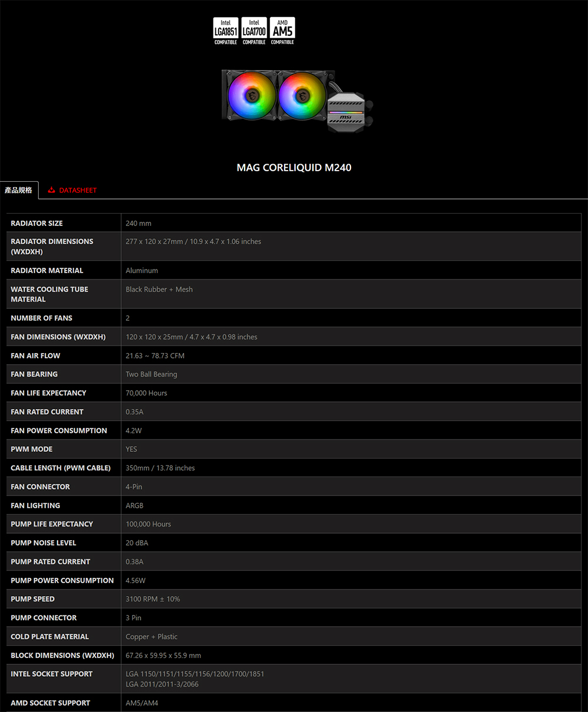The height and width of the screenshot is (712, 588).
Task: Click the Copper + Plastic value
Action: tap(152, 637)
